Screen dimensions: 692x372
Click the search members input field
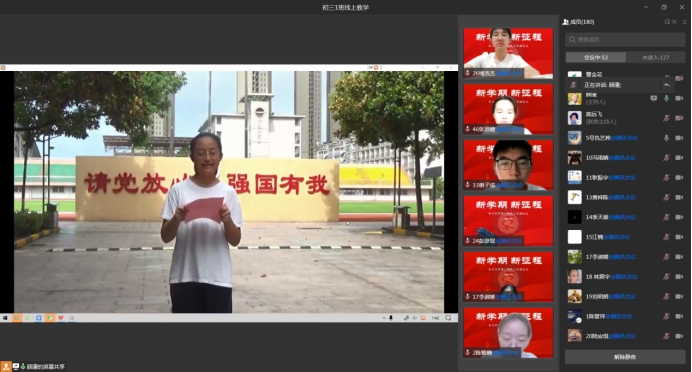point(625,39)
